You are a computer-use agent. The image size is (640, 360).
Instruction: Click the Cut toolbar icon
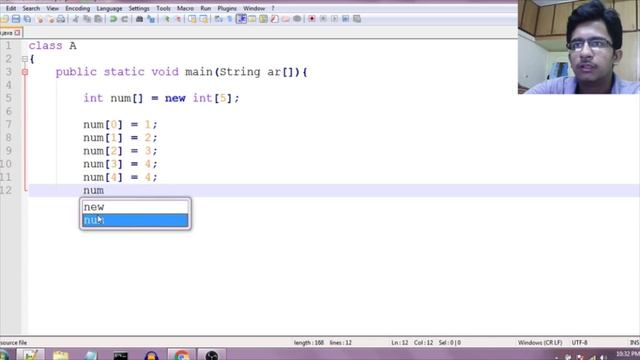(75, 19)
